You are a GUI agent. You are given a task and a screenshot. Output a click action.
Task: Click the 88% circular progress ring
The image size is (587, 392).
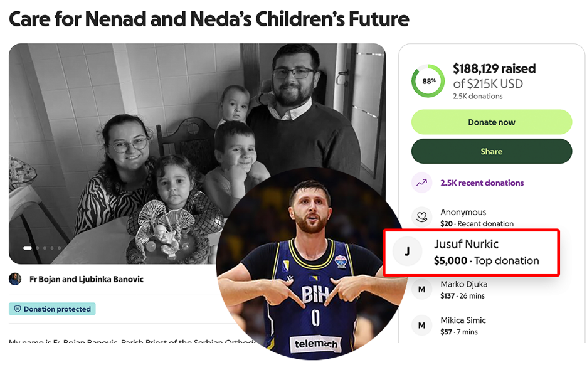428,82
